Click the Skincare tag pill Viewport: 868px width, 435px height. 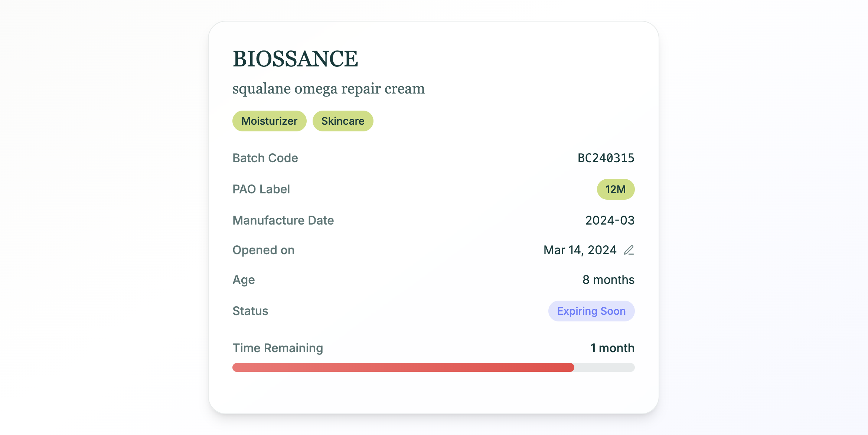coord(343,121)
